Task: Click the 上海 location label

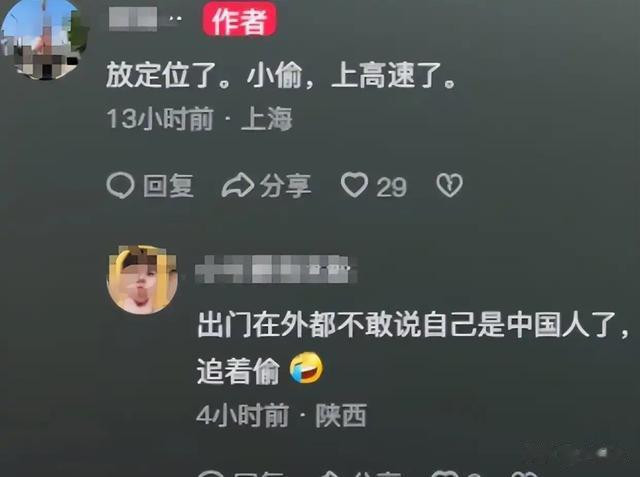Action: (267, 119)
